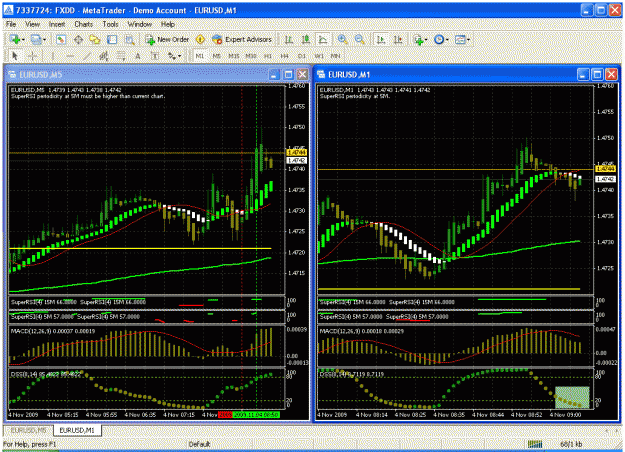Choose the Text Label tool
The height and width of the screenshot is (452, 625).
[x=155, y=56]
